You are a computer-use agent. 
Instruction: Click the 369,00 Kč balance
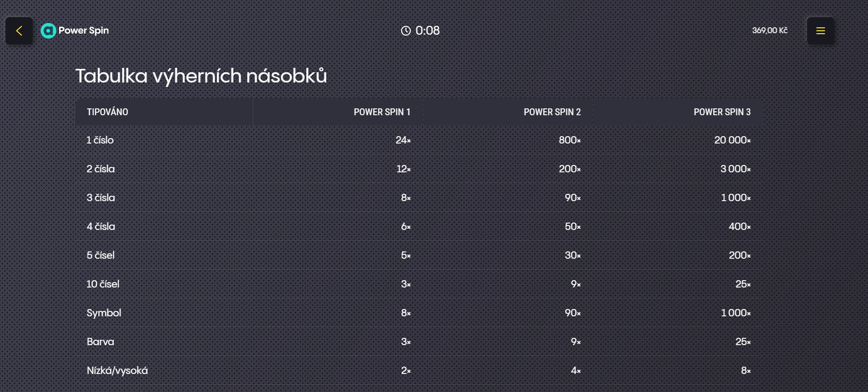tap(769, 30)
